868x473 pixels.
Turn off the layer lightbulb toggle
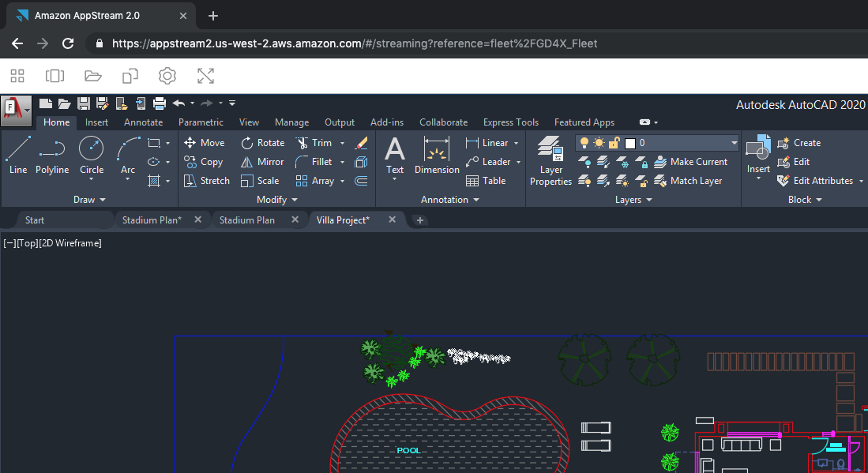[584, 143]
